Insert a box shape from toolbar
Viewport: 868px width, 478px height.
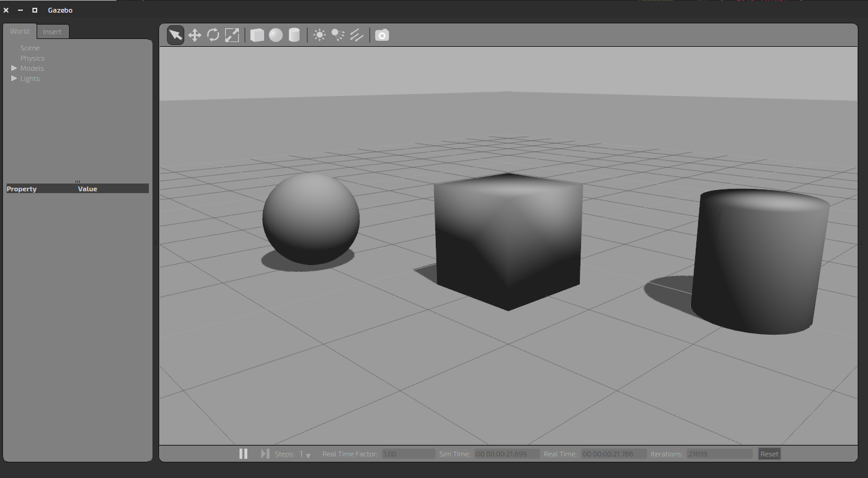tap(257, 35)
